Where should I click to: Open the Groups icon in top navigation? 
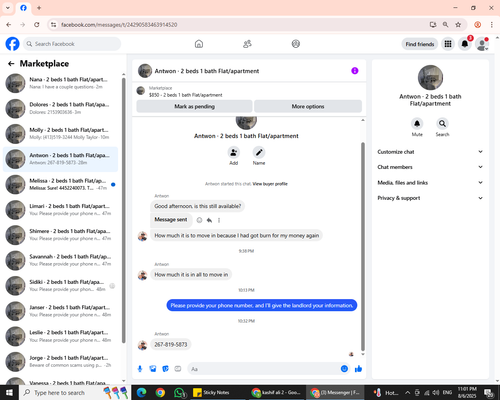[x=296, y=44]
